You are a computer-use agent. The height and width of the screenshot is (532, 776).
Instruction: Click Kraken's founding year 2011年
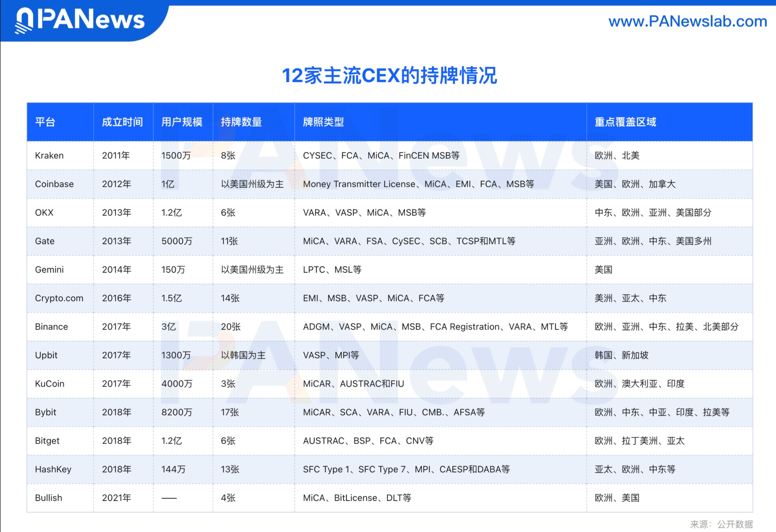click(116, 156)
